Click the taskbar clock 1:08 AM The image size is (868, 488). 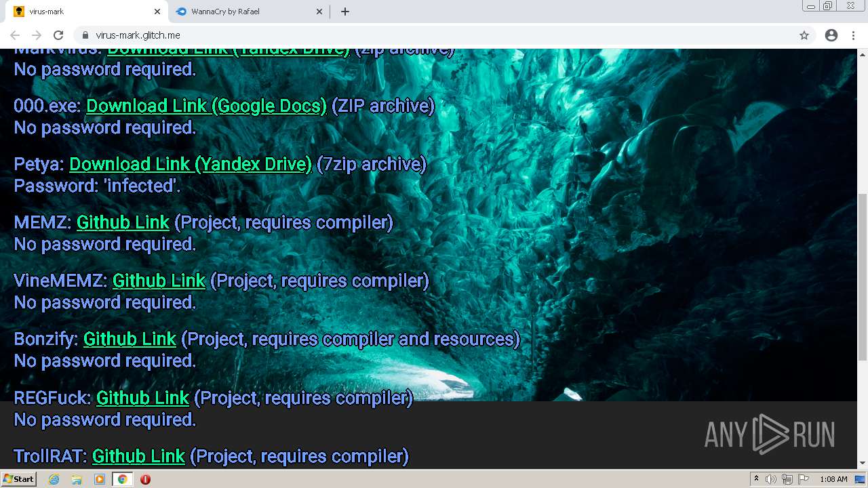833,479
